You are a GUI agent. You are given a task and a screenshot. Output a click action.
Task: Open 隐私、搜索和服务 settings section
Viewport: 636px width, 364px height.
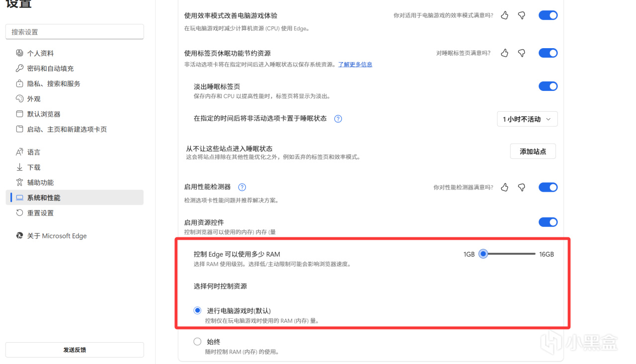54,84
